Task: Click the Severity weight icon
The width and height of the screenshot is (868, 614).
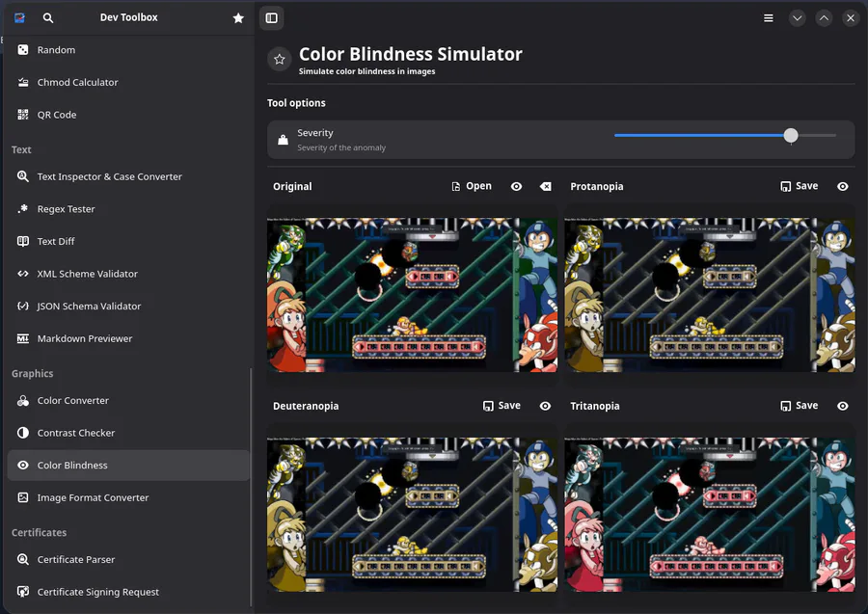Action: 283,140
